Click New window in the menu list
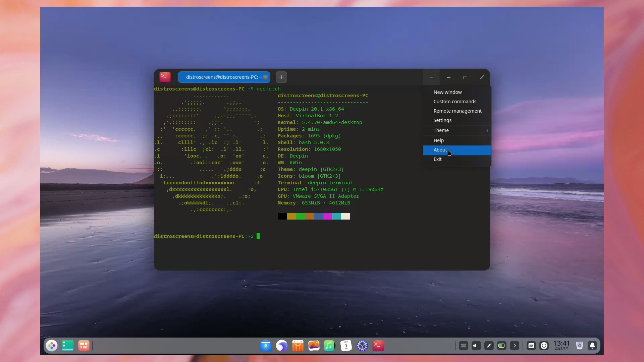The width and height of the screenshot is (644, 362). click(447, 92)
